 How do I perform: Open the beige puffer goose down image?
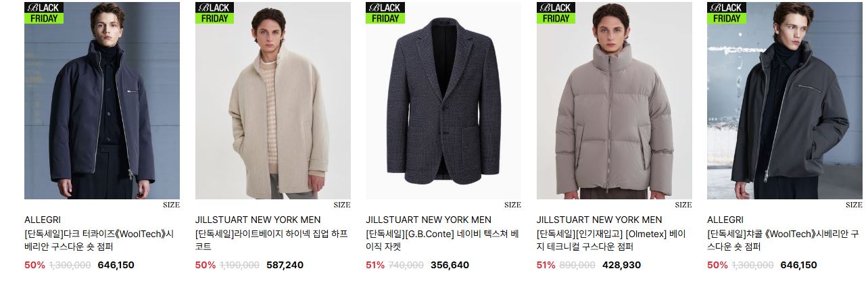click(x=614, y=101)
